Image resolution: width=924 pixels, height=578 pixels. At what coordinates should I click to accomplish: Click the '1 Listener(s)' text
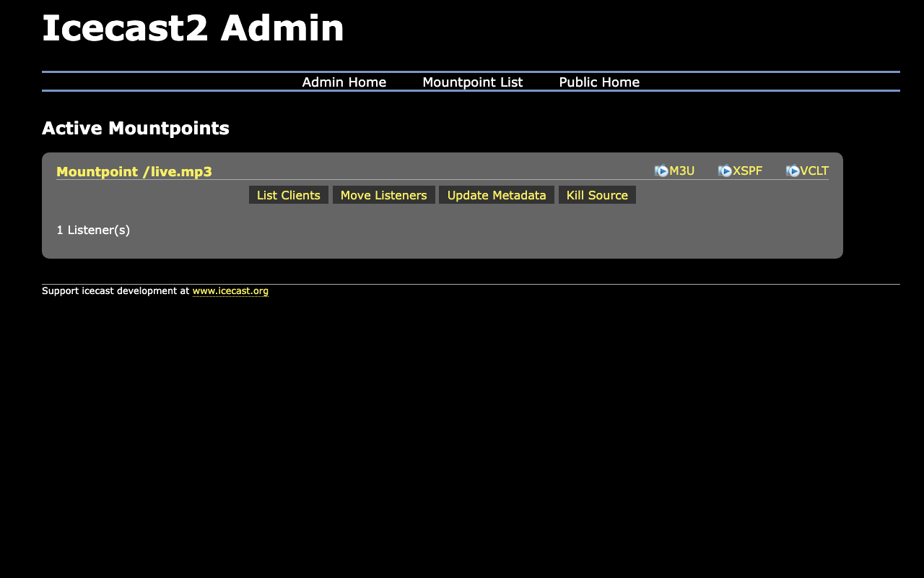93,230
